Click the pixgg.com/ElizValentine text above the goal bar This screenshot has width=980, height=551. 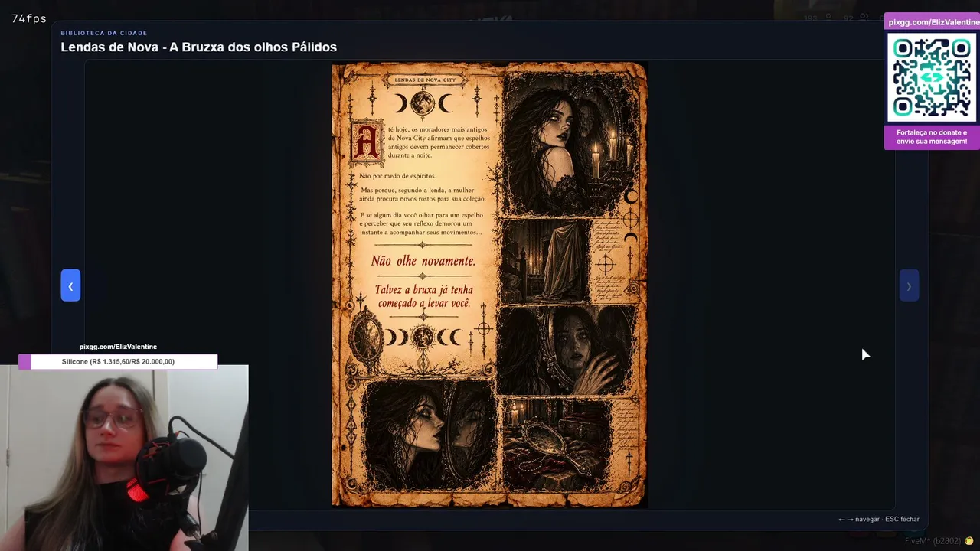[x=118, y=347]
